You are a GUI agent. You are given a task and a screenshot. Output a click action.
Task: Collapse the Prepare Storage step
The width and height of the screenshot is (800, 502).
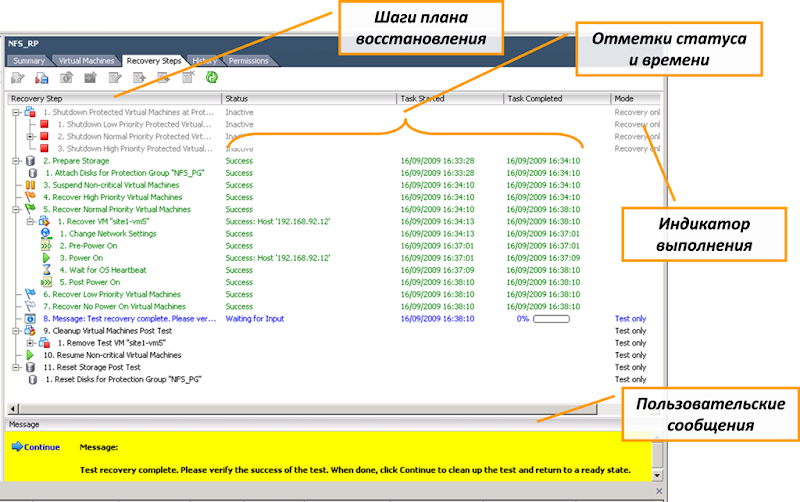coord(16,161)
